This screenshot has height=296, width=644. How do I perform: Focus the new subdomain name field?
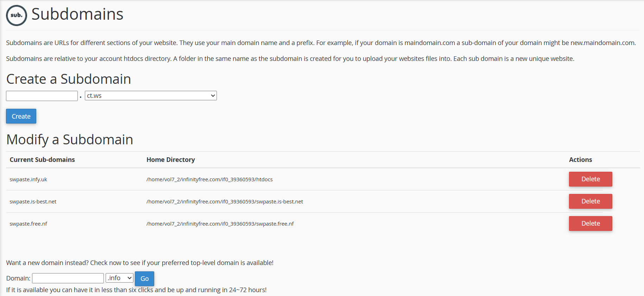42,96
